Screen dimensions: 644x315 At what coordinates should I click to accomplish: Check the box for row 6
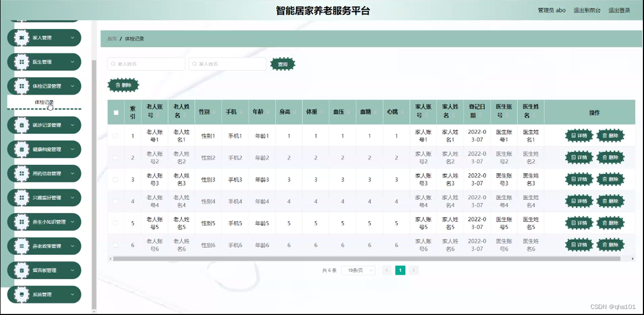click(x=115, y=245)
